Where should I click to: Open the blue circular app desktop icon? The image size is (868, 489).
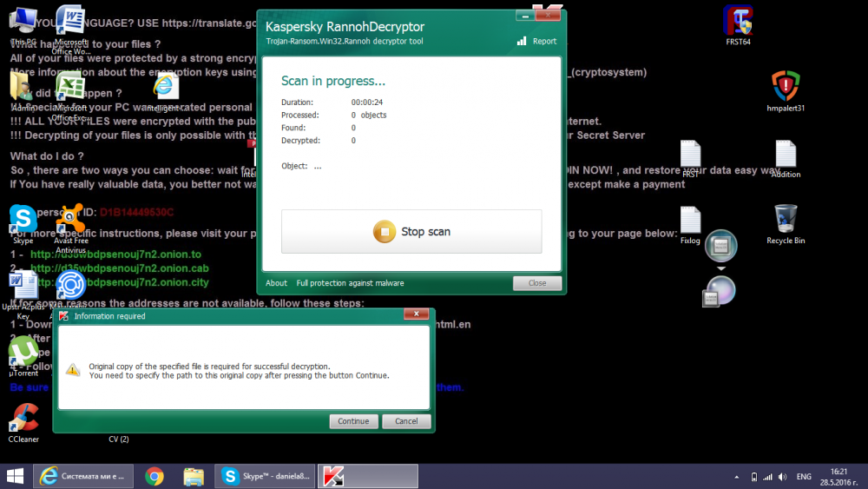coord(71,285)
